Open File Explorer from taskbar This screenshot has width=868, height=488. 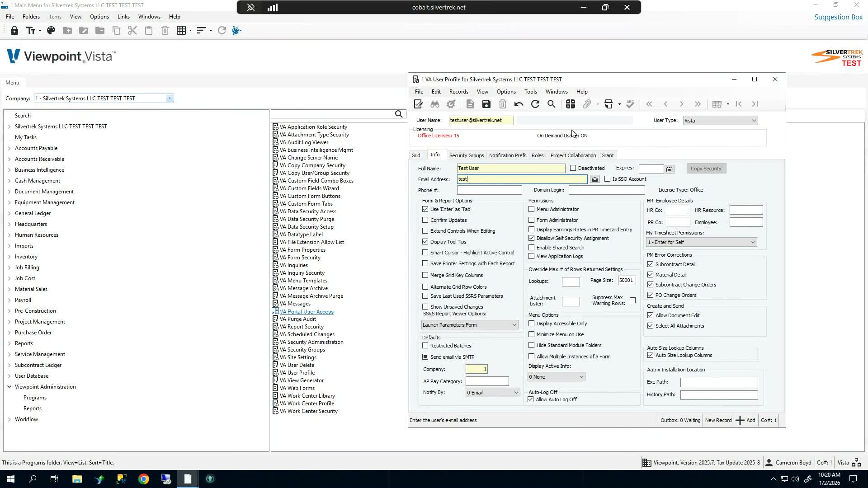pos(77,479)
